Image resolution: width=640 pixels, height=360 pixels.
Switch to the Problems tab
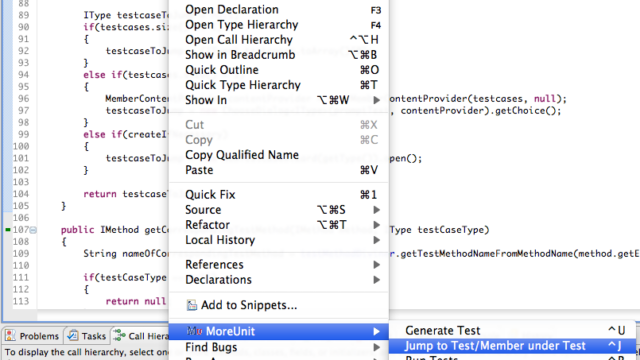point(32,336)
